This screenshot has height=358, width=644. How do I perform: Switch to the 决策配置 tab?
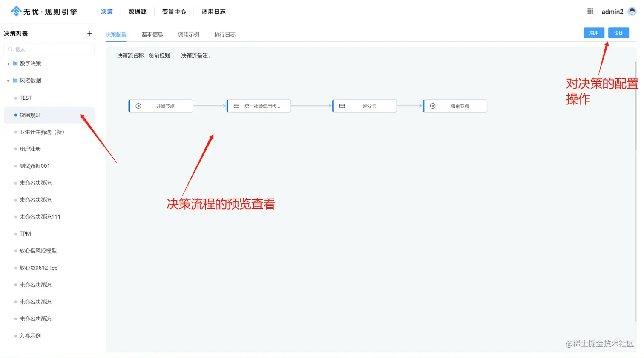click(116, 34)
